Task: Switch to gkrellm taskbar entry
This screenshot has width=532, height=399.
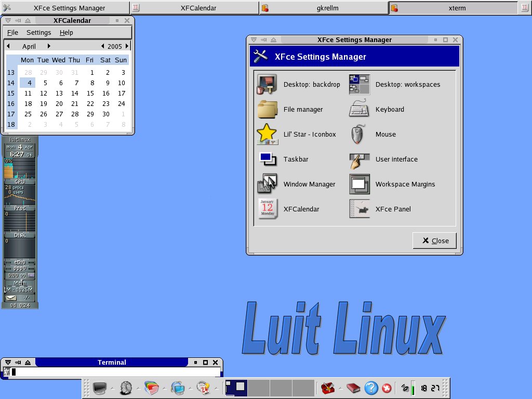Action: pos(324,8)
